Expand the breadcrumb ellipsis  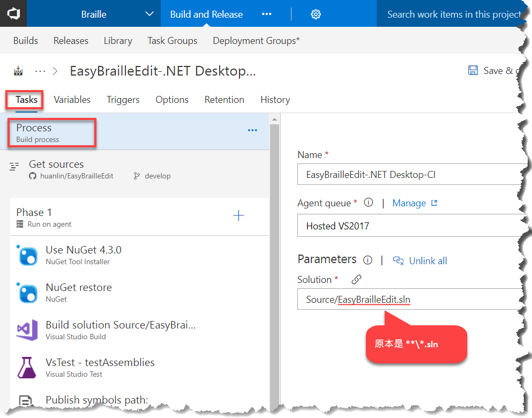point(40,71)
